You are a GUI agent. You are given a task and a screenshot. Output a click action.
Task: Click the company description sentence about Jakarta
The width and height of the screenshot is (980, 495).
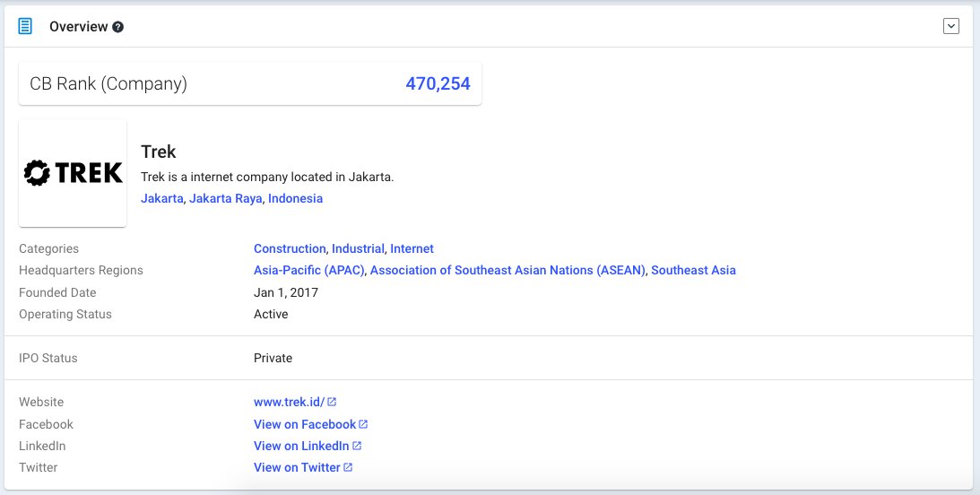tap(267, 177)
